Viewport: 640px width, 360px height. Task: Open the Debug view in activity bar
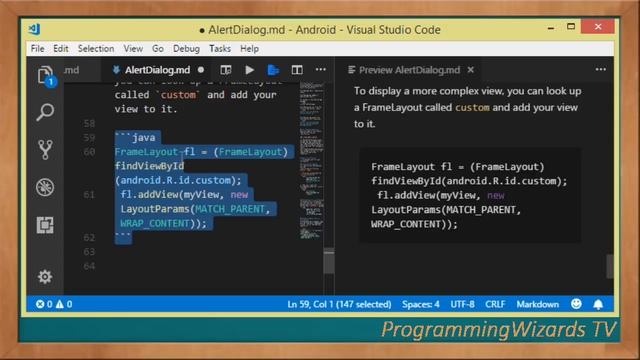[45, 187]
